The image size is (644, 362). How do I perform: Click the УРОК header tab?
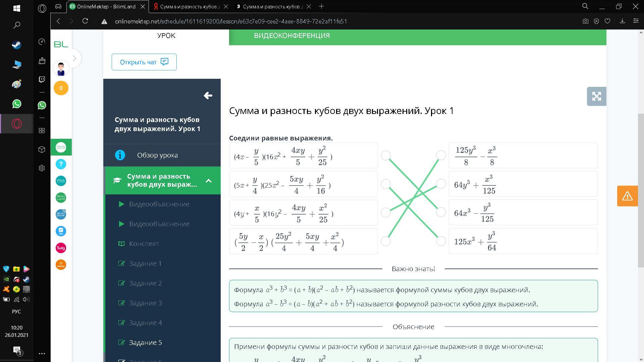pos(166,36)
